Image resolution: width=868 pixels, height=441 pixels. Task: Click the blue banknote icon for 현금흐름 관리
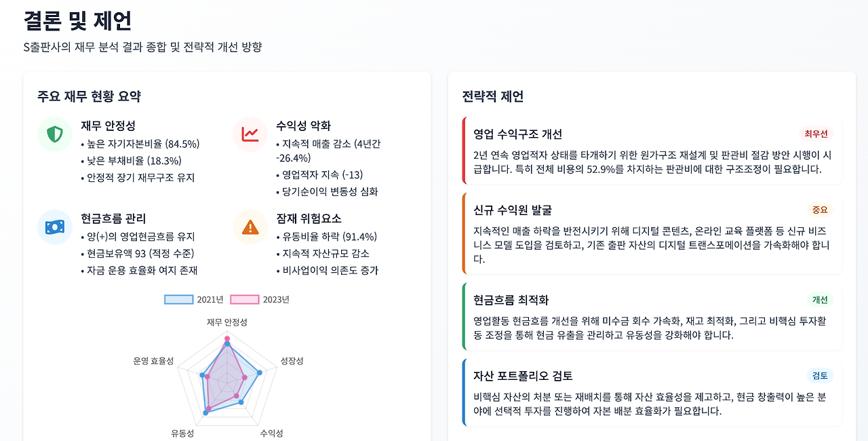click(55, 227)
